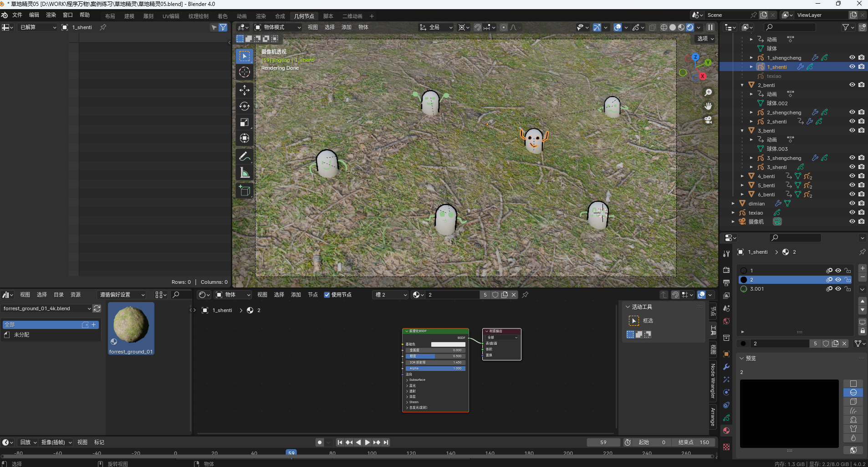Refresh the asset library list
Viewport: 868px width, 467px height.
coord(97,308)
